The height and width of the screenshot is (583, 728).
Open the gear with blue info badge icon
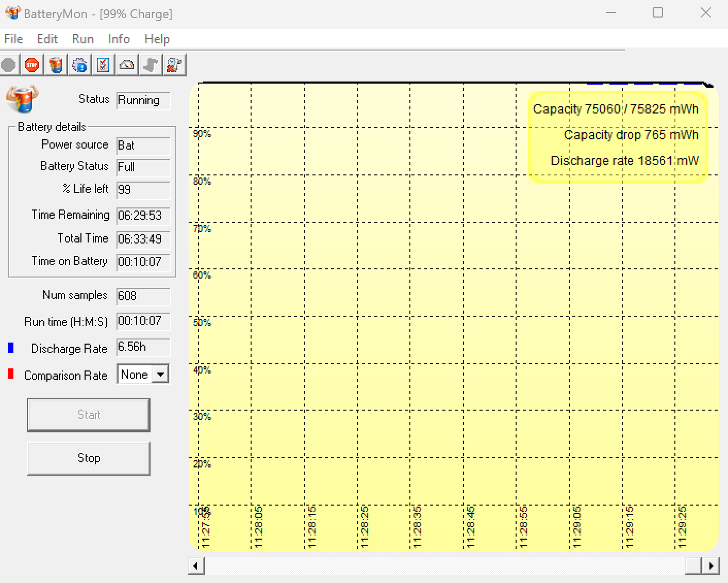point(79,65)
